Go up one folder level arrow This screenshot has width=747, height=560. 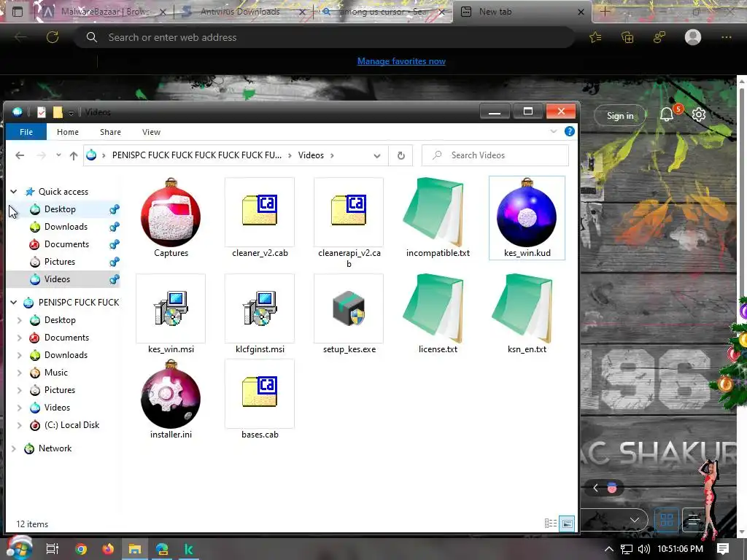74,155
